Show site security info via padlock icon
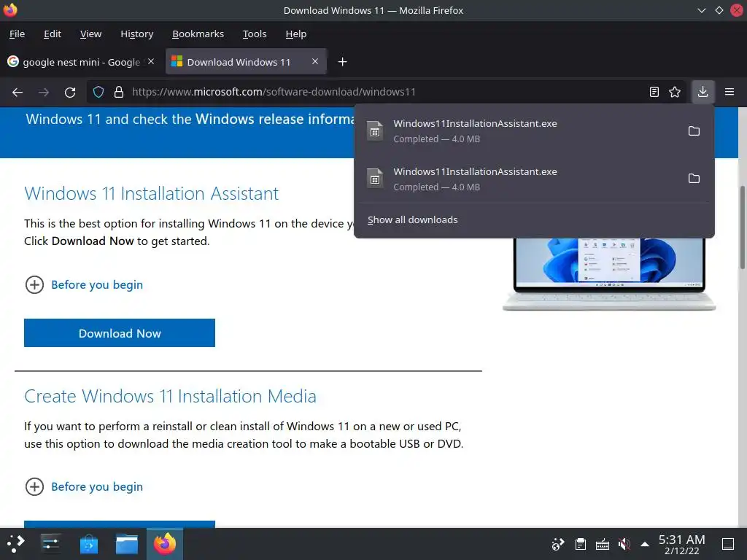This screenshot has height=560, width=747. click(x=119, y=92)
